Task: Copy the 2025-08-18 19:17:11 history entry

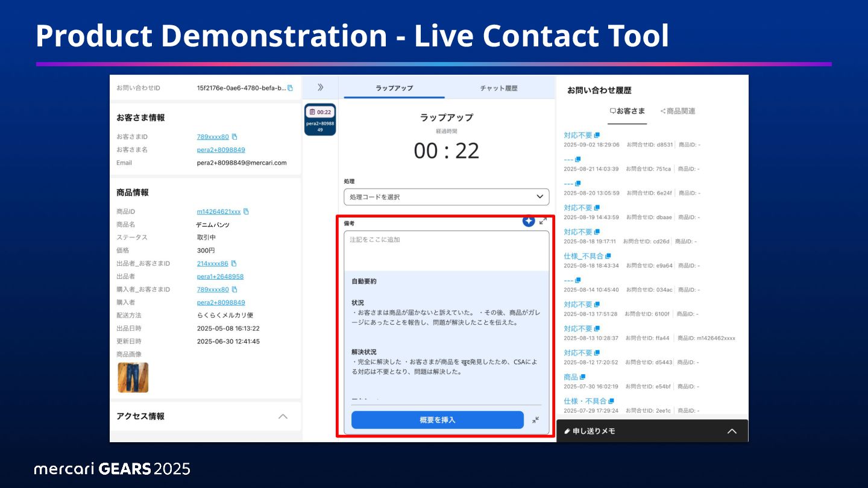Action: coord(597,232)
